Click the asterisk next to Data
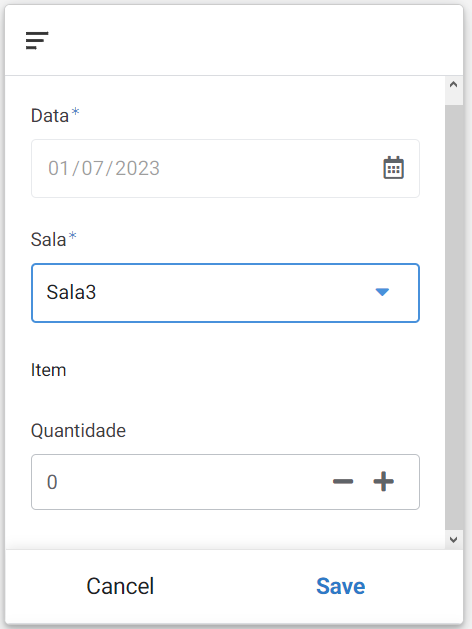 pyautogui.click(x=75, y=112)
